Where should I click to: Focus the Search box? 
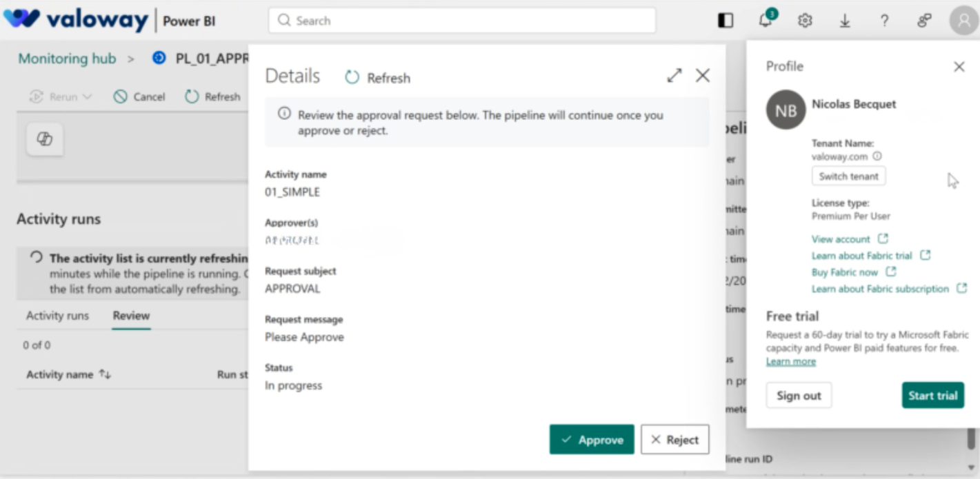pos(462,21)
